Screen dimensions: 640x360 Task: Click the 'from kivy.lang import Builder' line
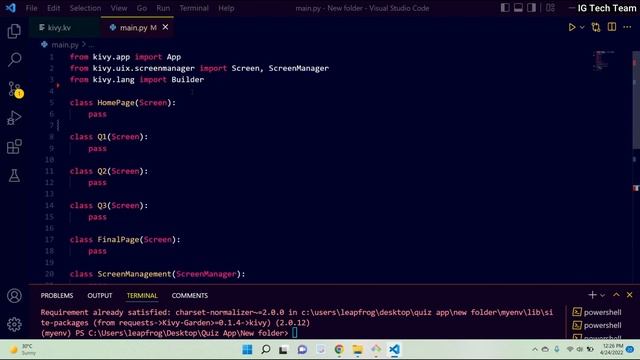(x=137, y=80)
